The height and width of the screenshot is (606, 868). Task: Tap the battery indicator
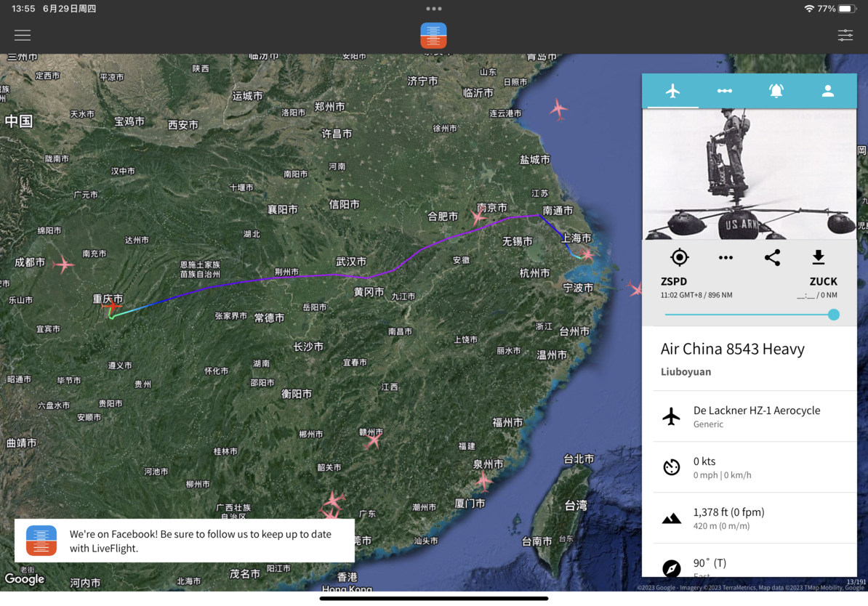[x=847, y=9]
